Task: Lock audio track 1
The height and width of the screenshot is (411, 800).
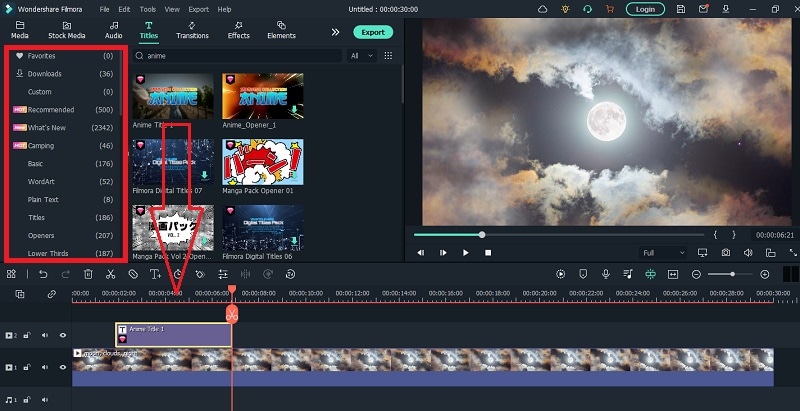Action: [x=27, y=400]
